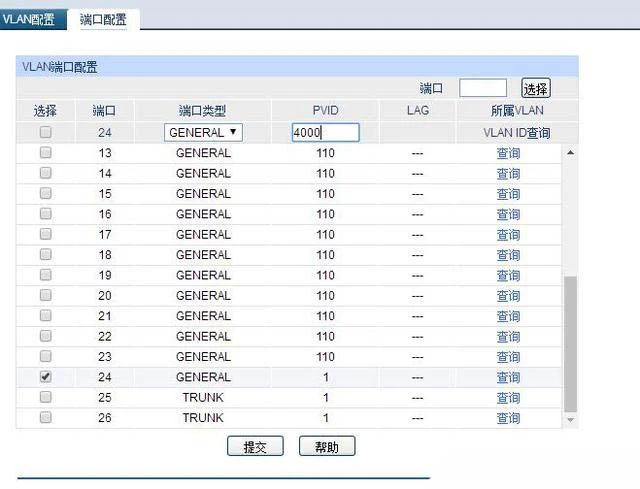Click the scrollbar up arrow
This screenshot has width=640, height=489.
click(571, 153)
